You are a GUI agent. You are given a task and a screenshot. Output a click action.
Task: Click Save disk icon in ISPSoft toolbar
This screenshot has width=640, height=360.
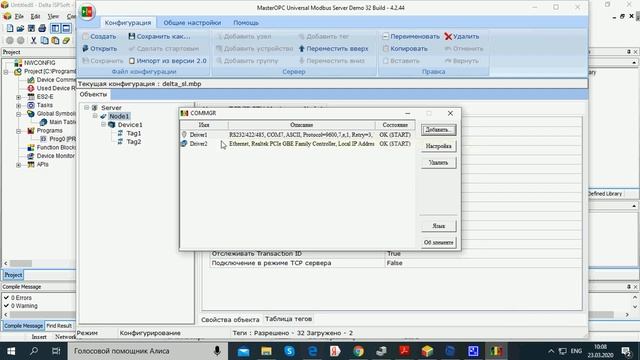31,28
